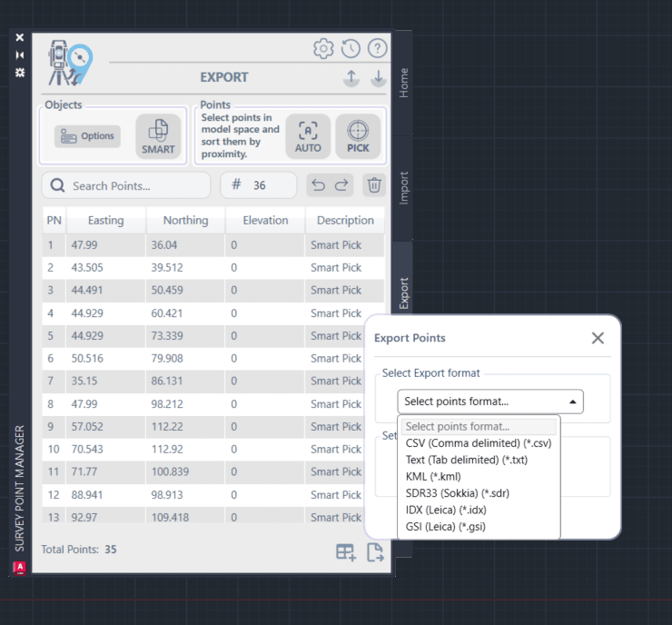
Task: Click the download arrow icon
Action: pos(378,79)
